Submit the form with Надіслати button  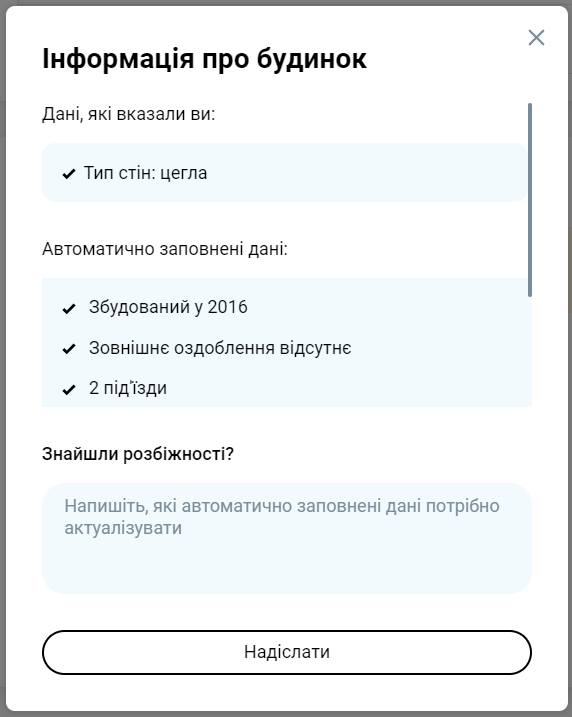[x=287, y=652]
